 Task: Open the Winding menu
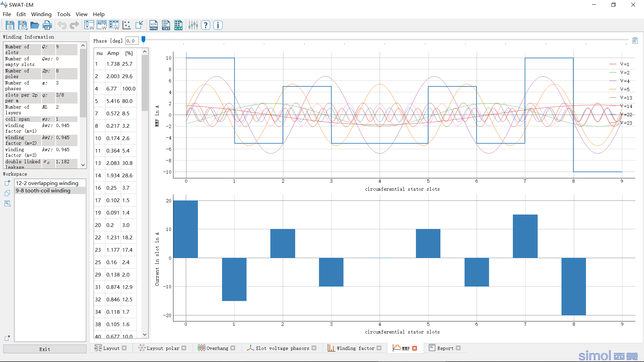point(41,14)
